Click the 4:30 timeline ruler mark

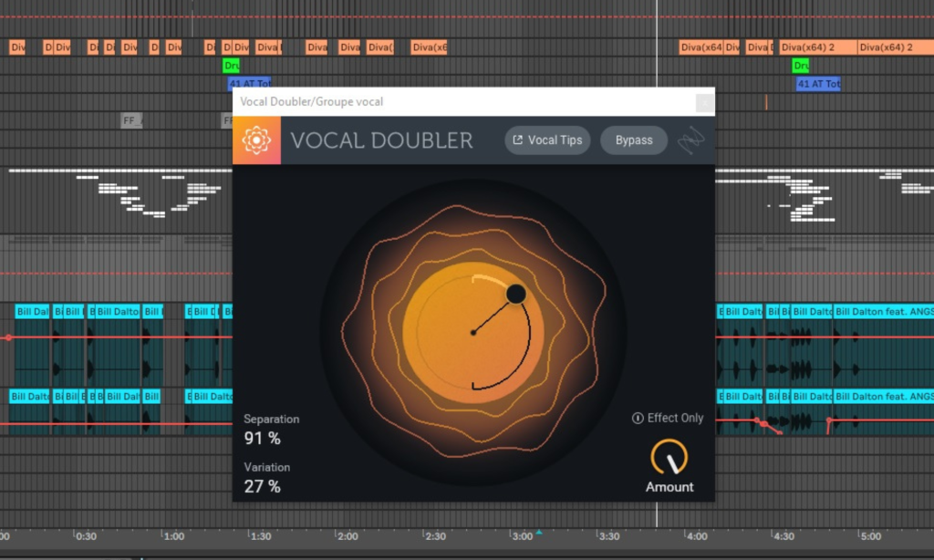[x=783, y=536]
